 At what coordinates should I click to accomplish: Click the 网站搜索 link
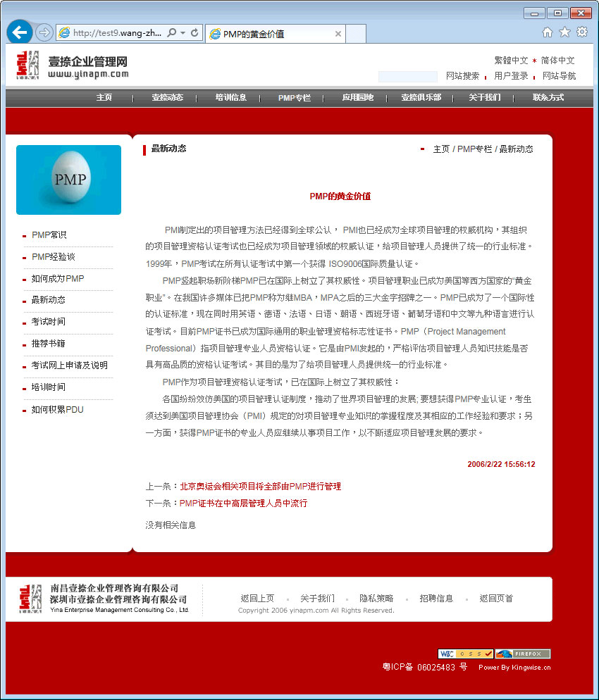(462, 76)
